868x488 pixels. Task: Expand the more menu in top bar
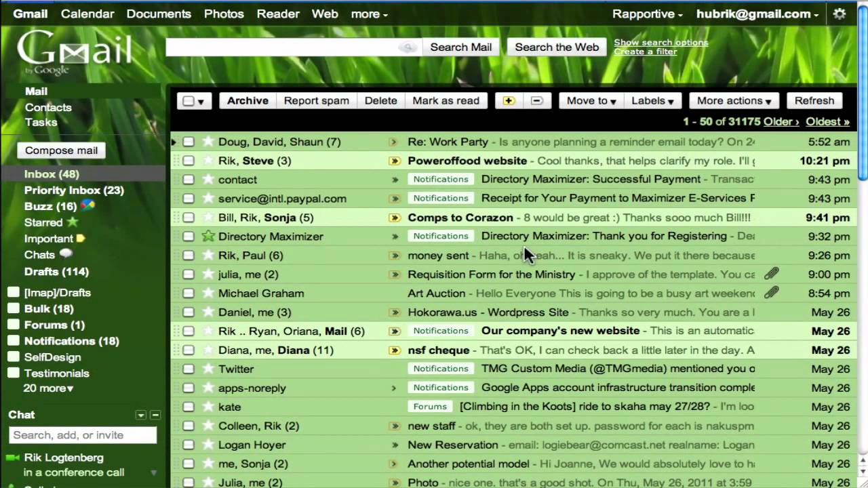pyautogui.click(x=369, y=14)
